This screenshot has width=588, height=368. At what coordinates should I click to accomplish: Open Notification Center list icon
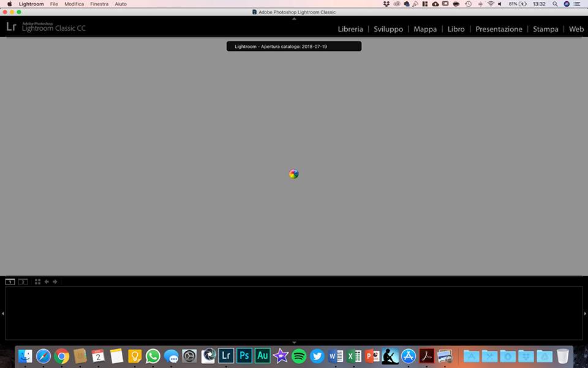coord(577,4)
